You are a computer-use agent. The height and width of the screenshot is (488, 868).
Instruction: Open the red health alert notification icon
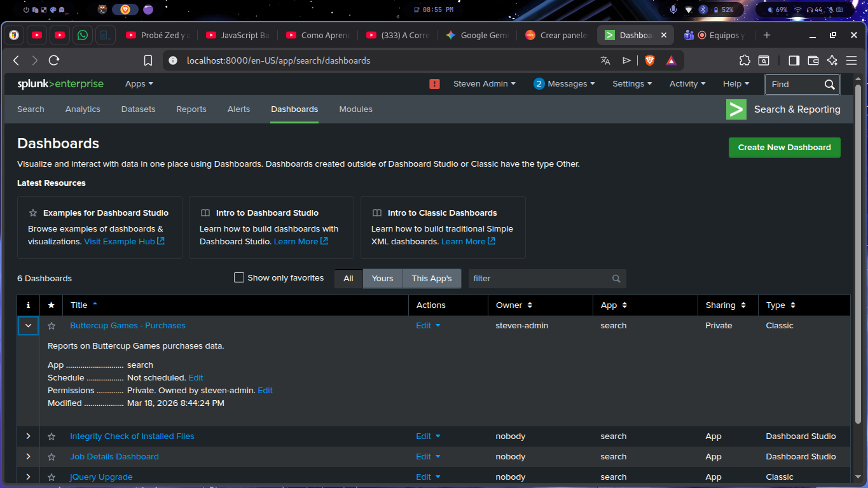coord(434,83)
